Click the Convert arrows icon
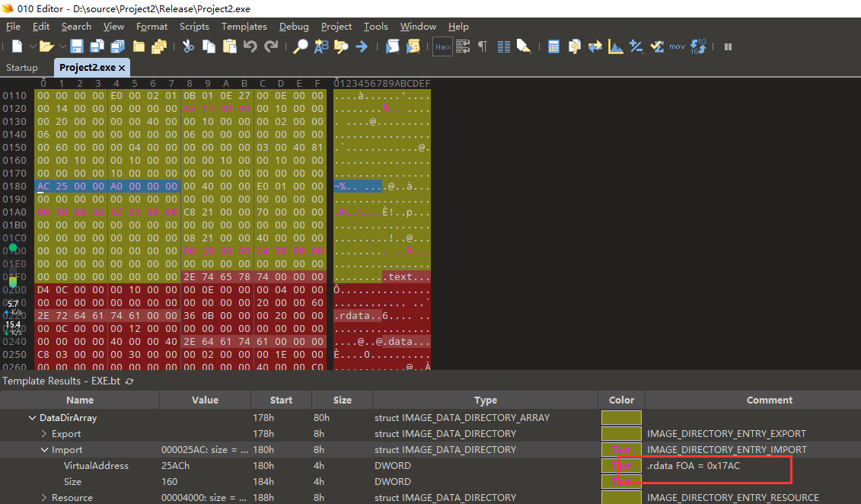 click(x=595, y=46)
